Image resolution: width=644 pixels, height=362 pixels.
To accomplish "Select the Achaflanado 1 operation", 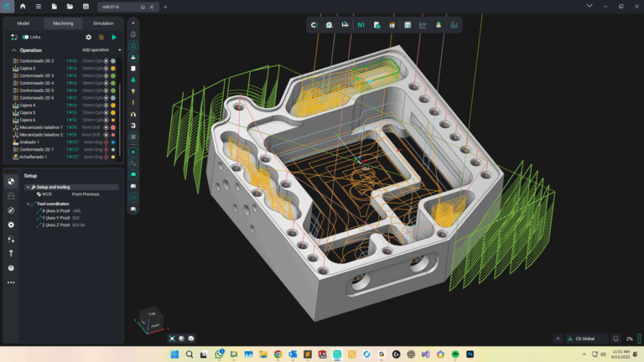I will 34,157.
